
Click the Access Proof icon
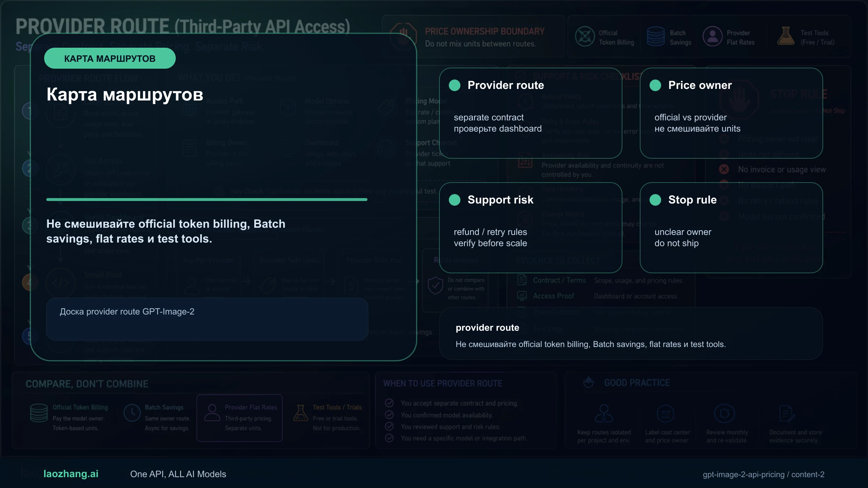[x=522, y=296]
